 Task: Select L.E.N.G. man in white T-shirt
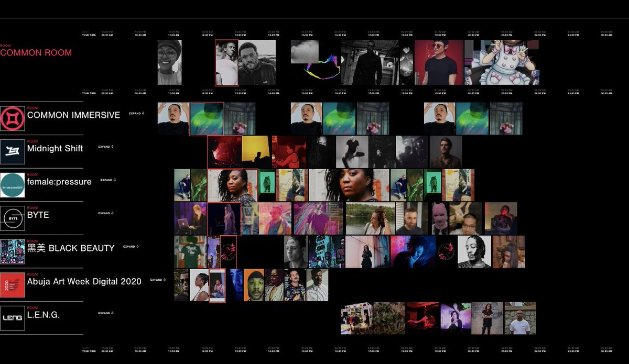coord(520,318)
